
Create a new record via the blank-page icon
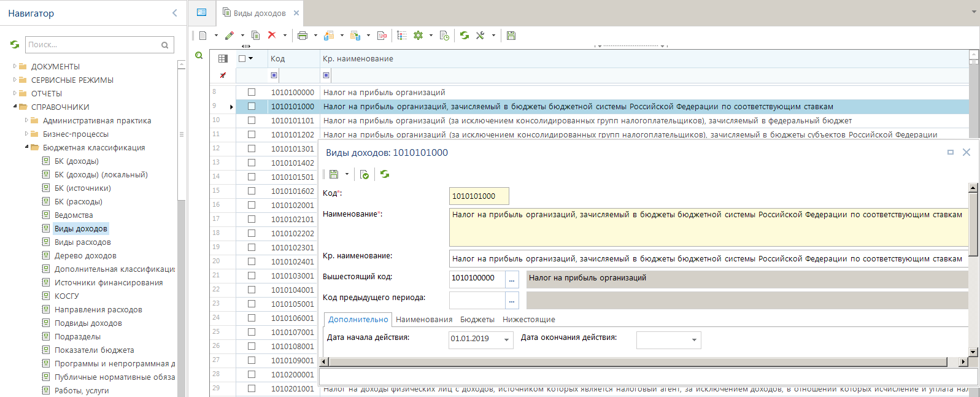pyautogui.click(x=203, y=36)
